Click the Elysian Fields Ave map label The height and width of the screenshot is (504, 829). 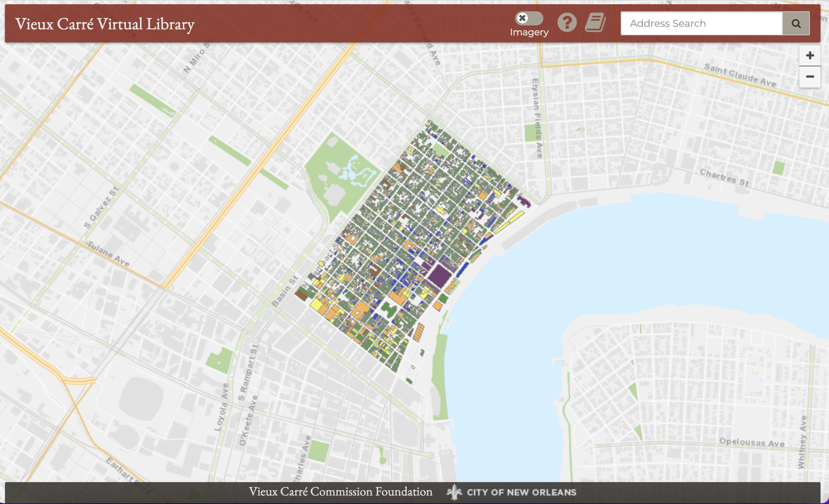click(x=537, y=118)
